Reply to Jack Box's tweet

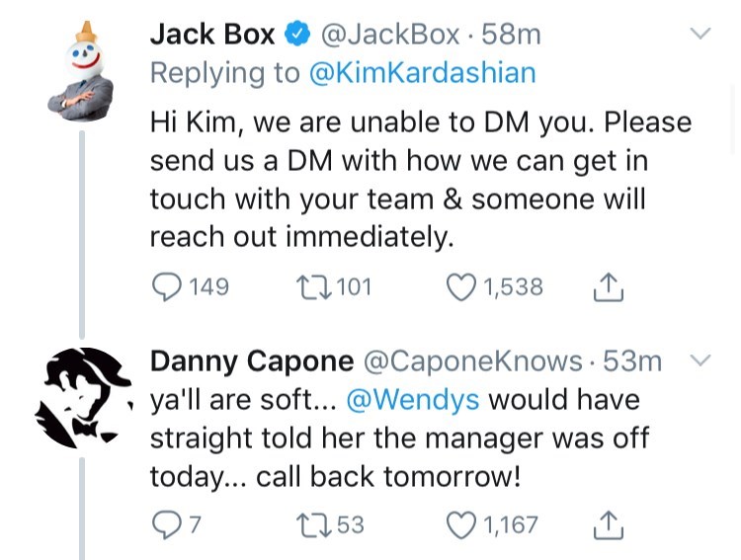[x=165, y=287]
